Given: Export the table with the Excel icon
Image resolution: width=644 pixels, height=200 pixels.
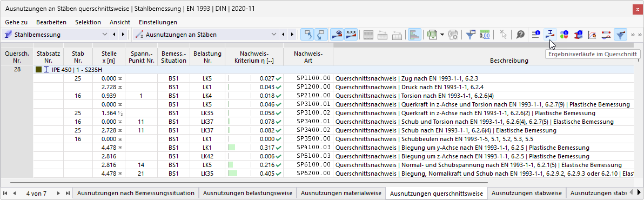Looking at the screenshot, I should pyautogui.click(x=432, y=35).
